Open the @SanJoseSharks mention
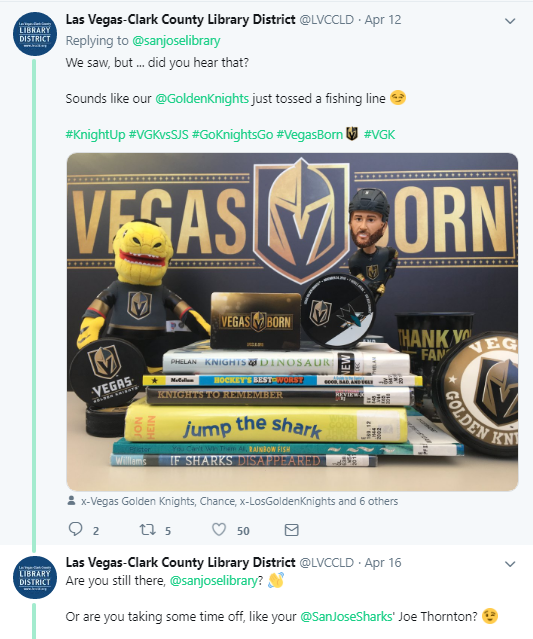Image resolution: width=533 pixels, height=639 pixels. [346, 617]
